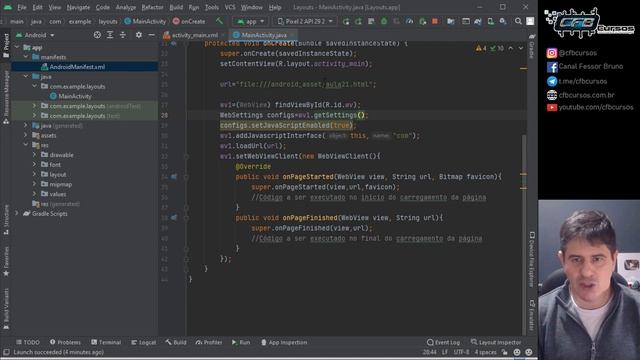640x360 pixels.
Task: Open the VCS menu
Action: click(230, 7)
